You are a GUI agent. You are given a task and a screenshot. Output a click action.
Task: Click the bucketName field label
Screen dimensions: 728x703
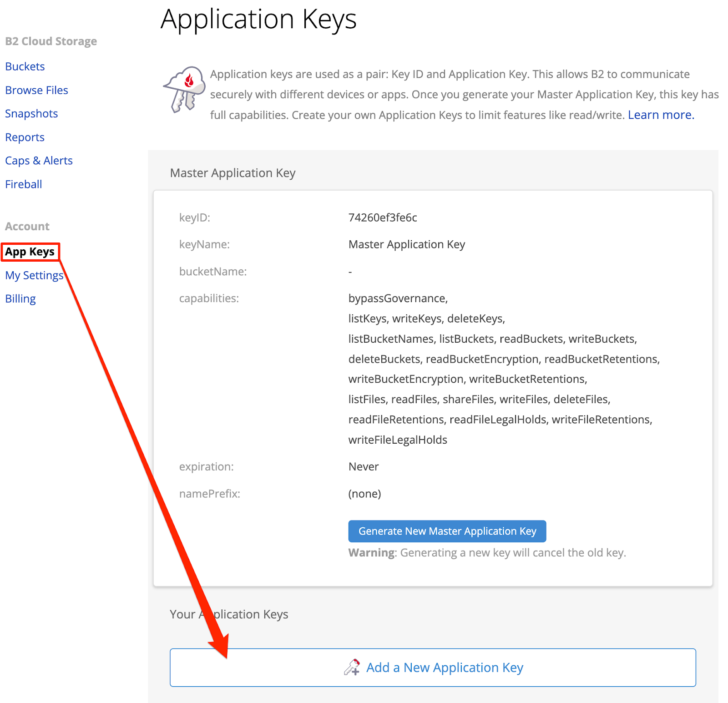tap(213, 272)
